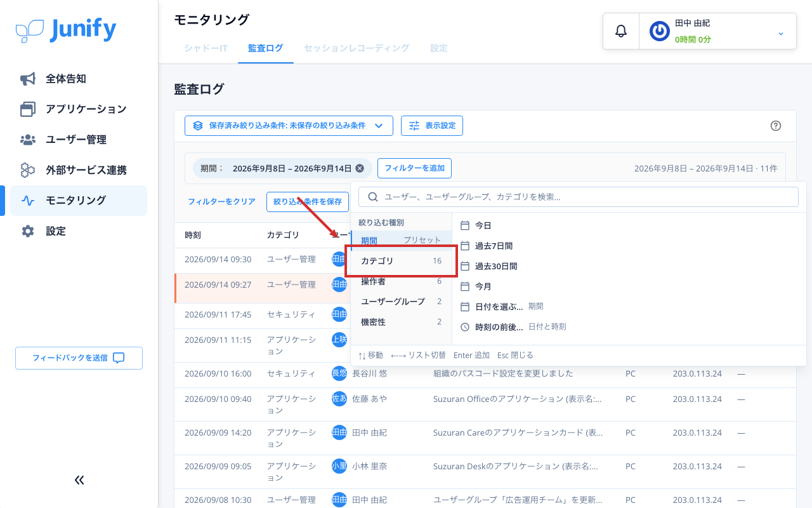Select モニタリング in sidebar
Image resolution: width=812 pixels, height=508 pixels.
click(79, 201)
